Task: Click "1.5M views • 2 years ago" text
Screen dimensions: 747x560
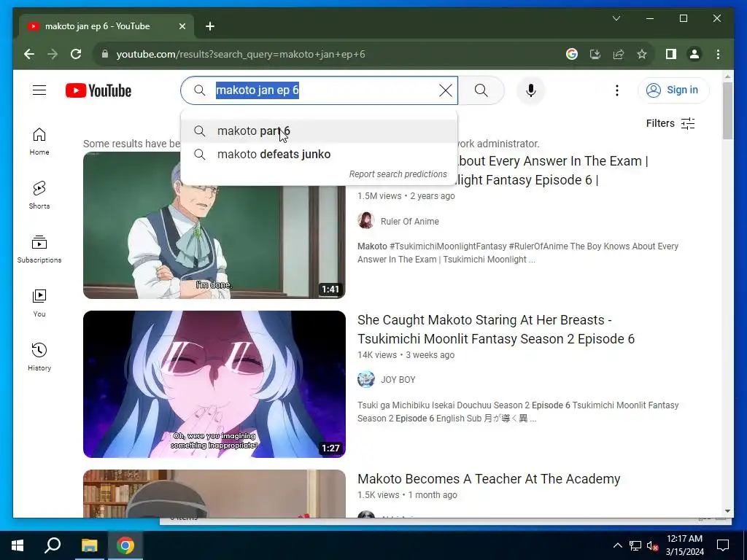Action: [406, 196]
